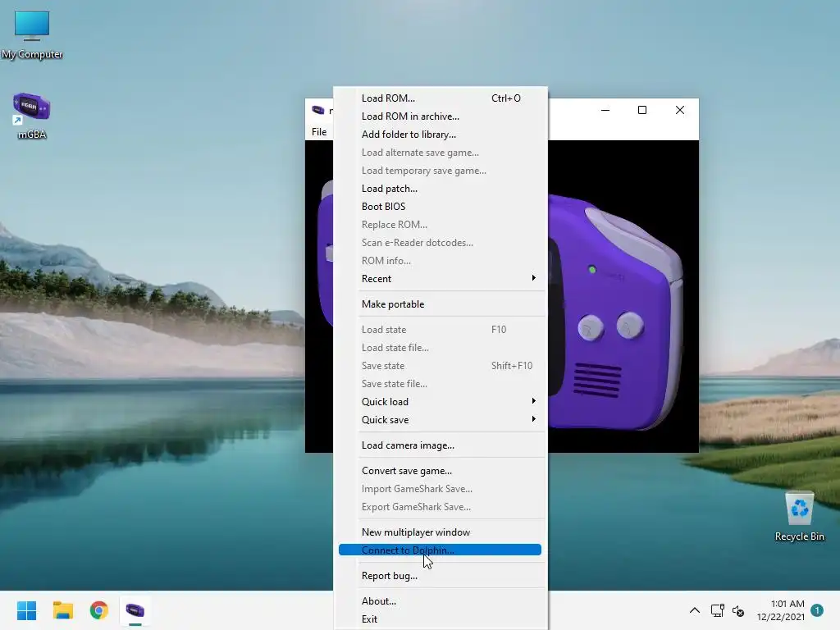Select Convert save game...
Screen dimensions: 840x630
coord(441,471)
